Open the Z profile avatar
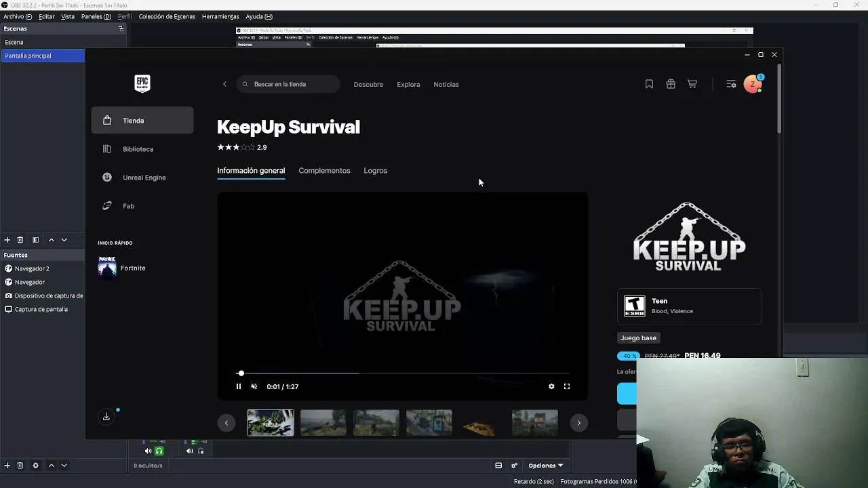Image resolution: width=868 pixels, height=488 pixels. (753, 84)
